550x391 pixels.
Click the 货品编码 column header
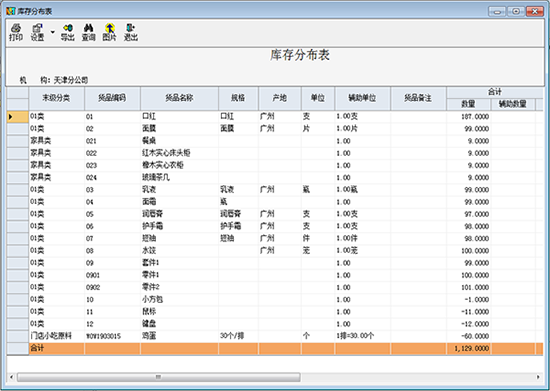(x=112, y=98)
